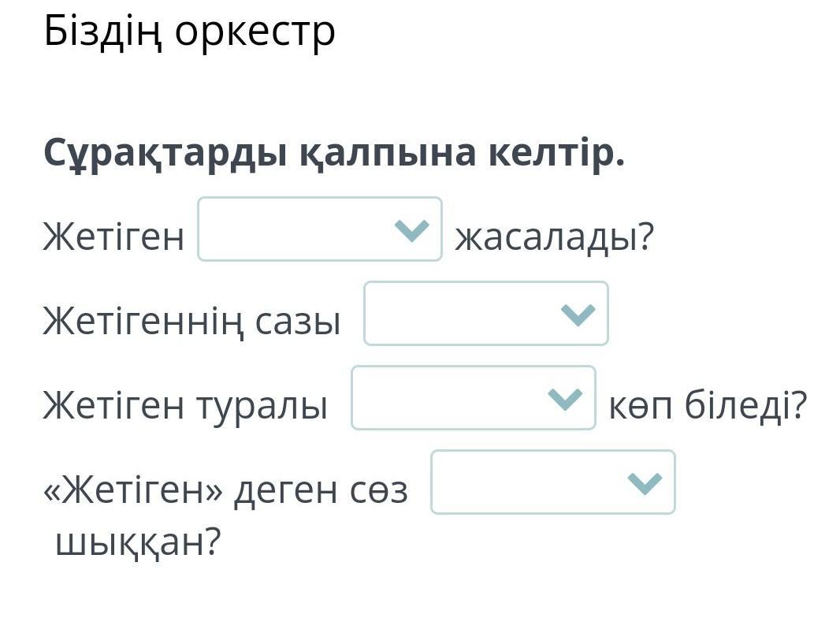Click the text көп біледі?
The image size is (840, 618).
pos(708,405)
